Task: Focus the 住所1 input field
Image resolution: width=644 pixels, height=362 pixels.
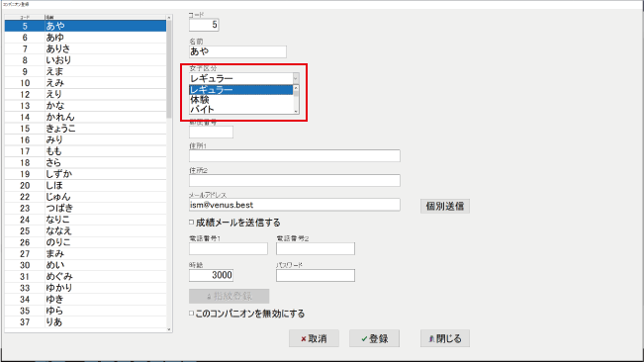Action: tap(295, 155)
